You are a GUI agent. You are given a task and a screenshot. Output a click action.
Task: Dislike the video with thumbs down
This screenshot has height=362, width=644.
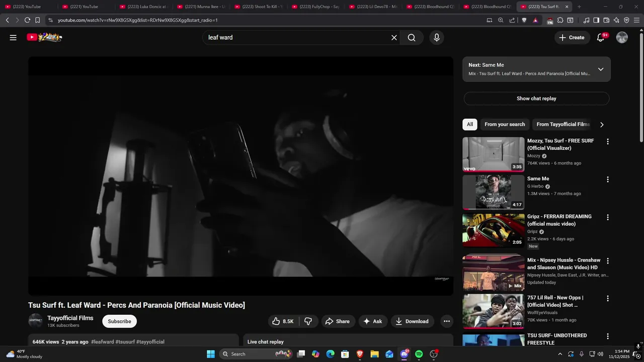click(x=308, y=321)
